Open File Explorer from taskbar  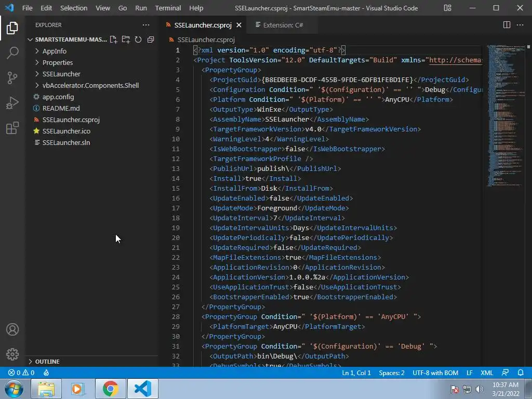46,389
